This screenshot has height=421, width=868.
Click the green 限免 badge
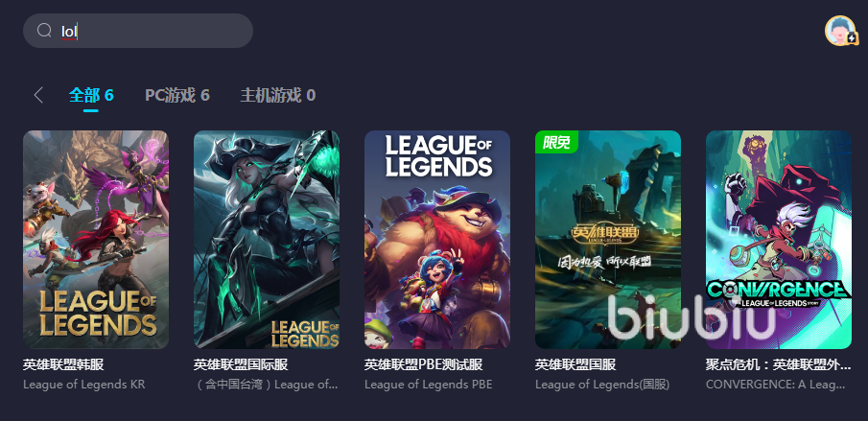556,142
